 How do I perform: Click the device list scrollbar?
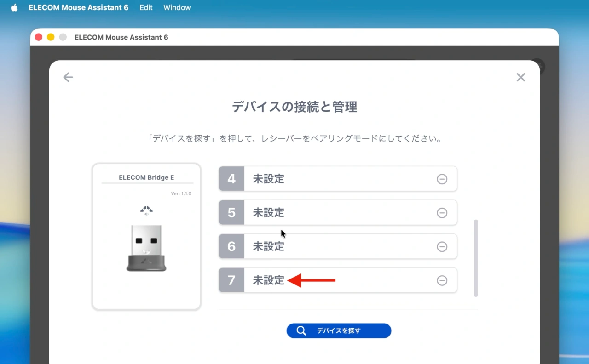click(476, 258)
